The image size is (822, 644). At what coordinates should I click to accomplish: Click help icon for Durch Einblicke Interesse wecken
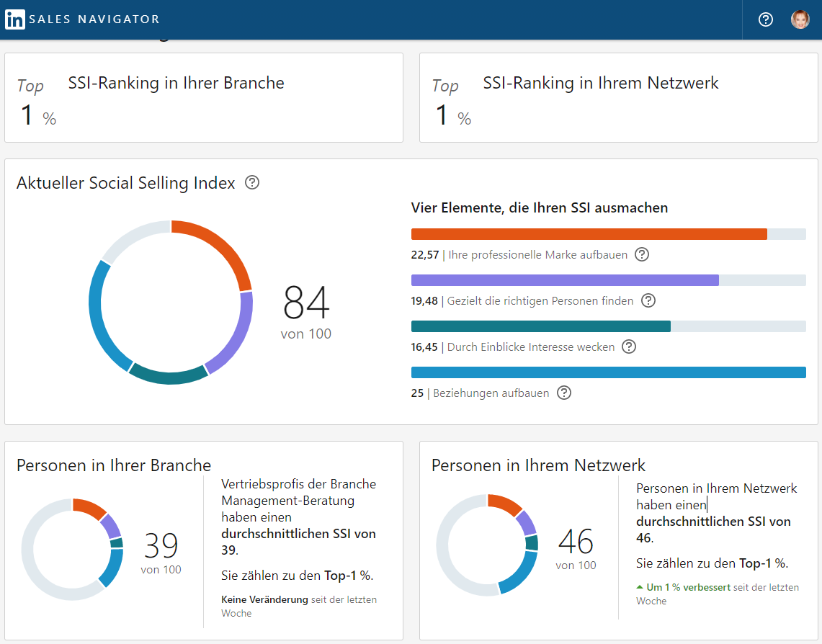[x=628, y=347]
